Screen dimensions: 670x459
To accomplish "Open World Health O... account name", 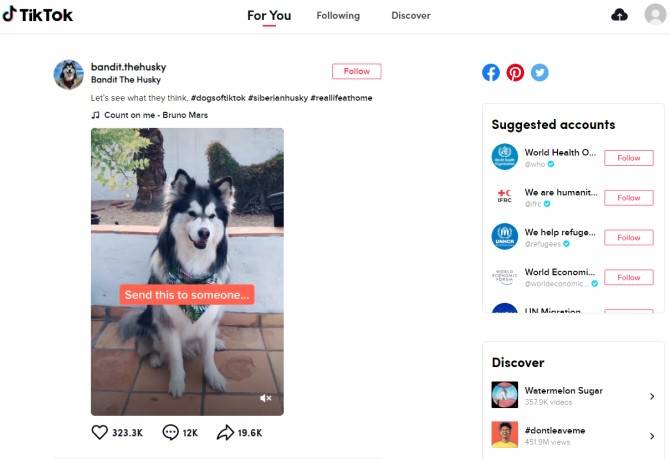I will click(560, 152).
